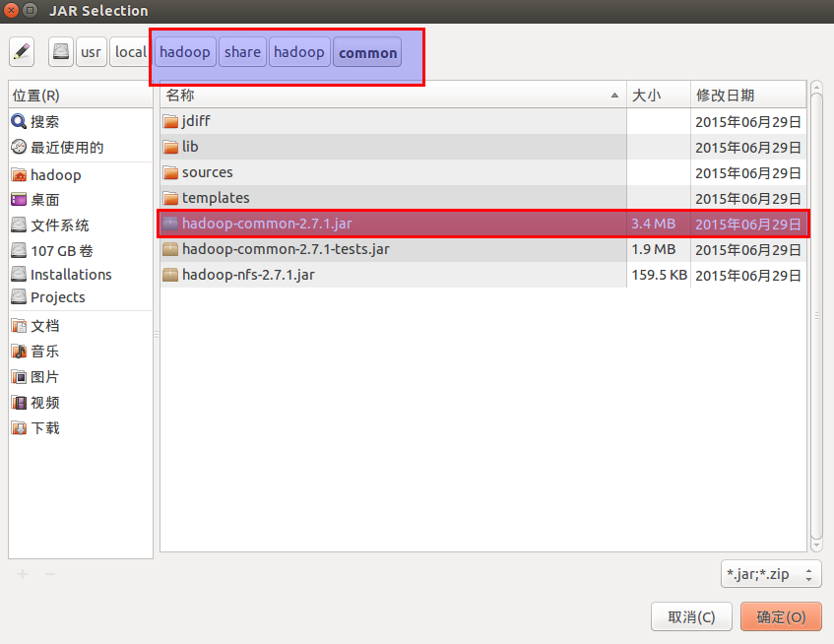Image resolution: width=834 pixels, height=644 pixels.
Task: Confirm selection with the OK button
Action: 781,616
